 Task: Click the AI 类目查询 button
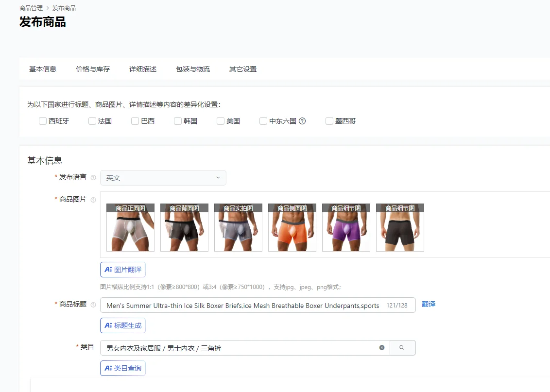[123, 368]
